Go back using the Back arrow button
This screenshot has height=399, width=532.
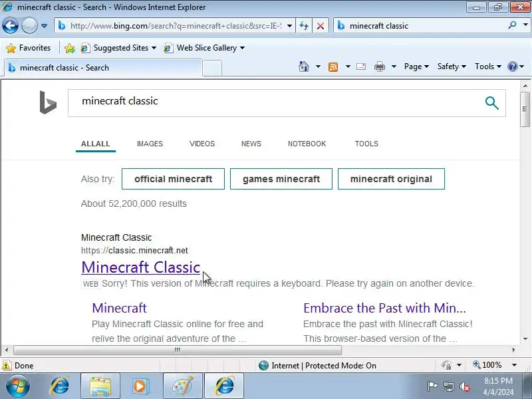(x=10, y=26)
